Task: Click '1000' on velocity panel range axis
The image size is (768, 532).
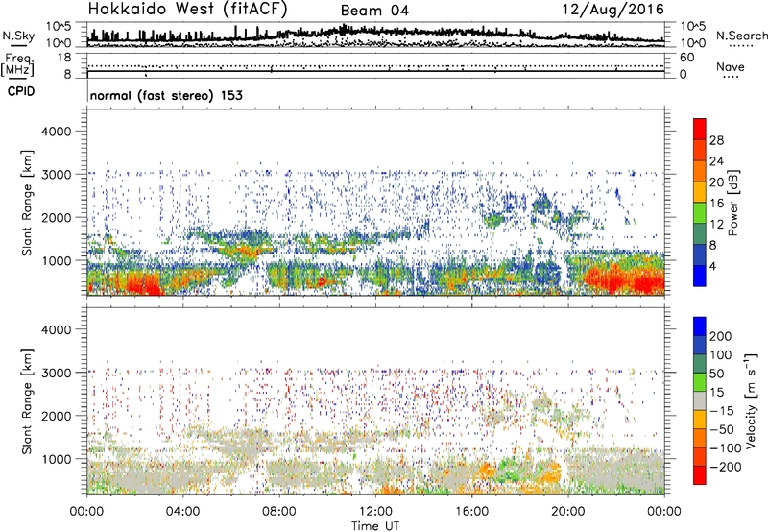Action: click(x=56, y=459)
